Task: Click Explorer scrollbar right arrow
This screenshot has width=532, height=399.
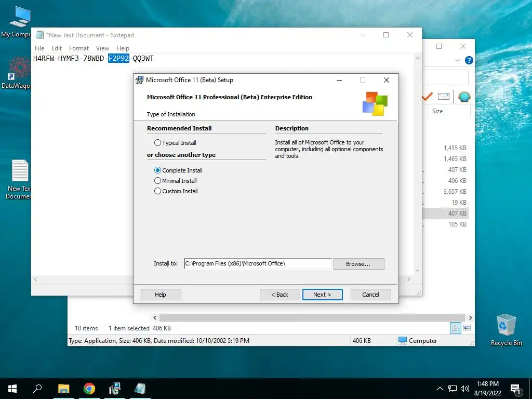Action: (470, 317)
